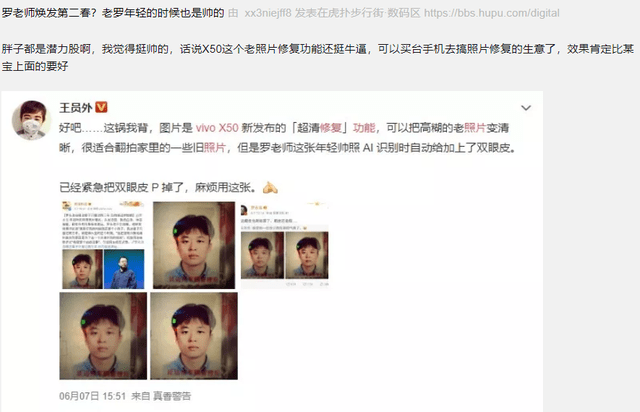Click the post title 罗老师焕发第二春
Image resolution: width=640 pixels, height=412 pixels.
[x=48, y=13]
